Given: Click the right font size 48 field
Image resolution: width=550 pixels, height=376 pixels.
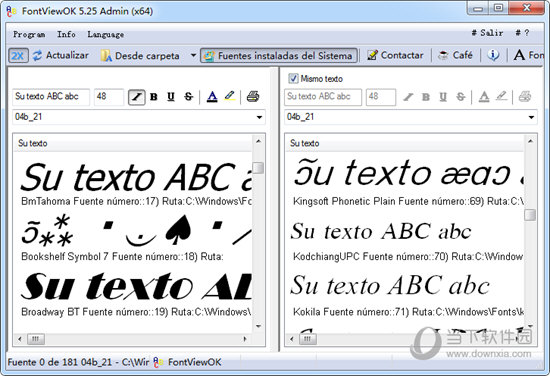Looking at the screenshot, I should point(381,97).
